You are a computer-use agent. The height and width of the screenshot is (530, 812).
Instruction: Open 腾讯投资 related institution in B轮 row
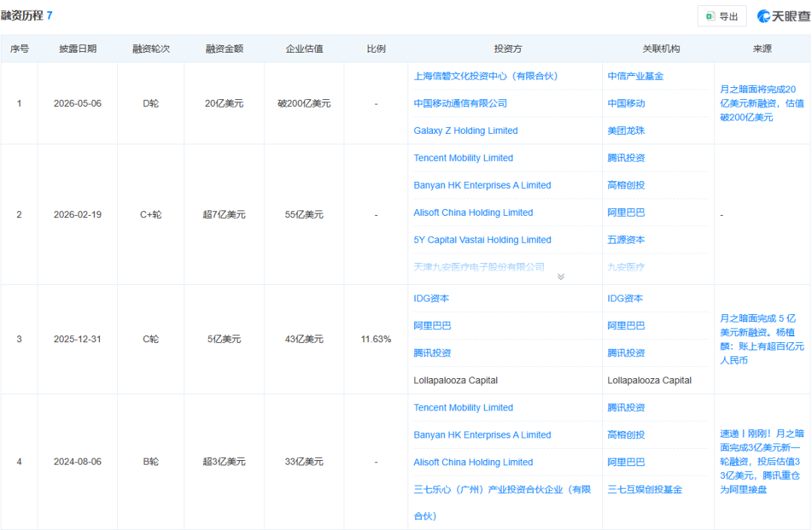click(x=626, y=408)
